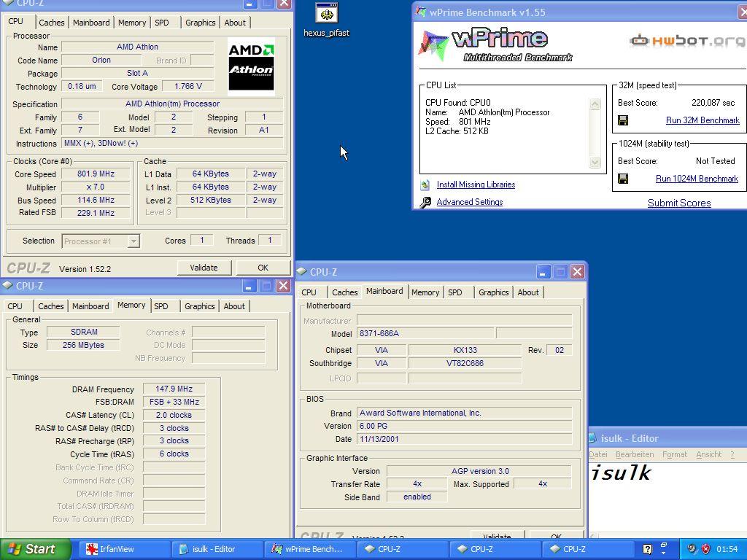This screenshot has width=747, height=560.
Task: Click the isulk text in Editor
Action: 620,472
